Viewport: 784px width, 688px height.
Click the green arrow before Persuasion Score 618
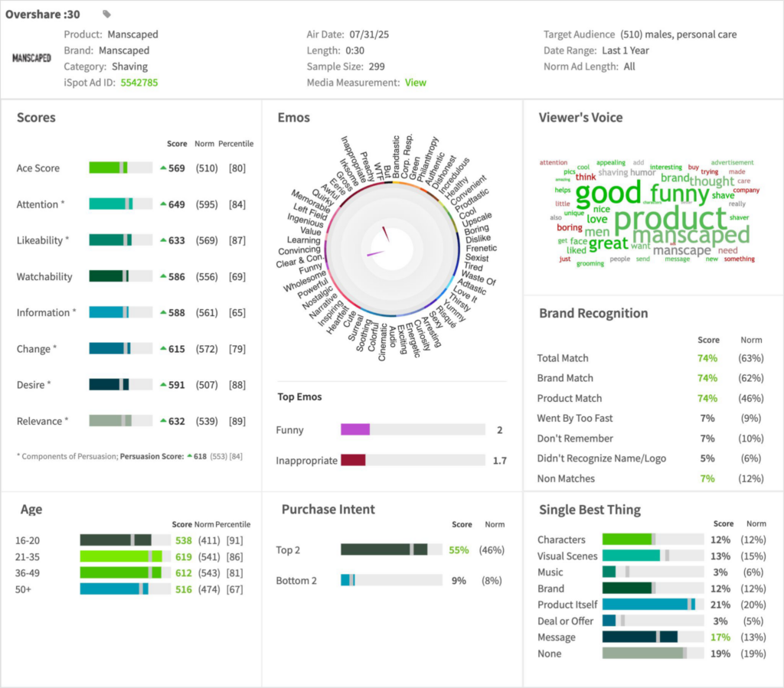[189, 456]
